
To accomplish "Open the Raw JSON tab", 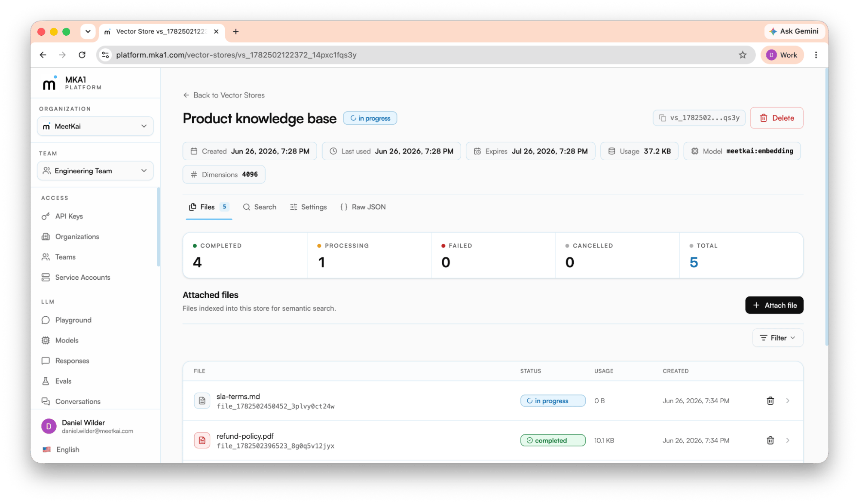I will coord(363,207).
